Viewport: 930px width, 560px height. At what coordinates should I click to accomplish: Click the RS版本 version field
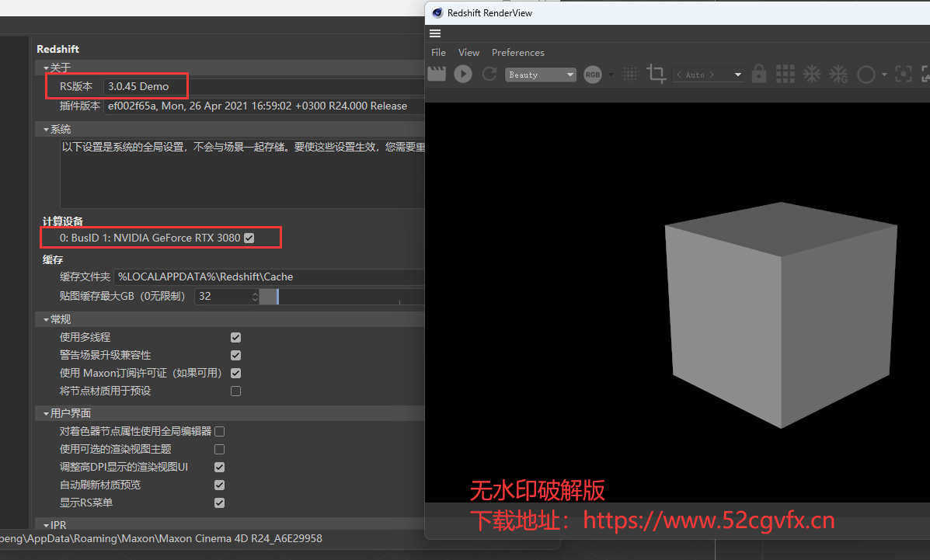[264, 87]
